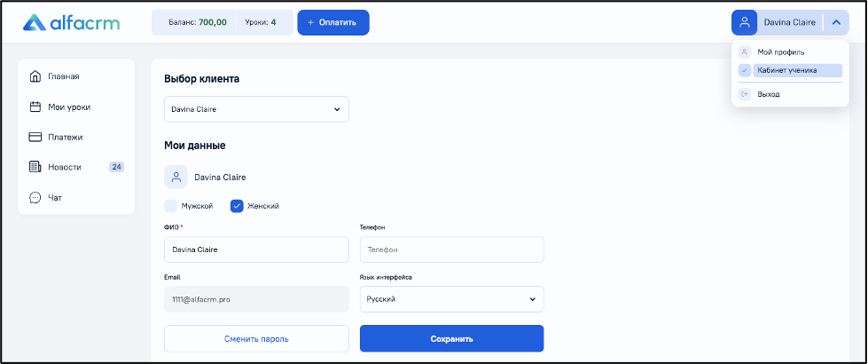Choose Кабинет ученика menu entry
Screen dimensions: 868x364
point(790,70)
